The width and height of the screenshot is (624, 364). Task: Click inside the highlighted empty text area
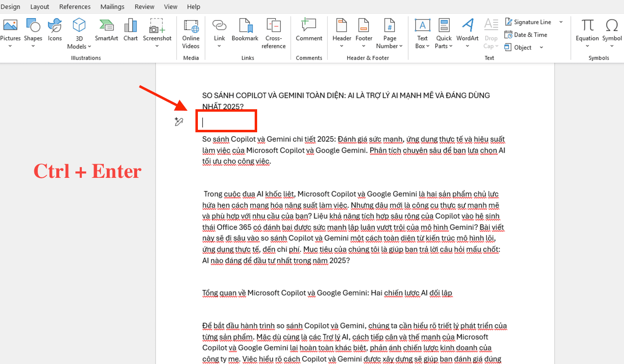pos(226,121)
